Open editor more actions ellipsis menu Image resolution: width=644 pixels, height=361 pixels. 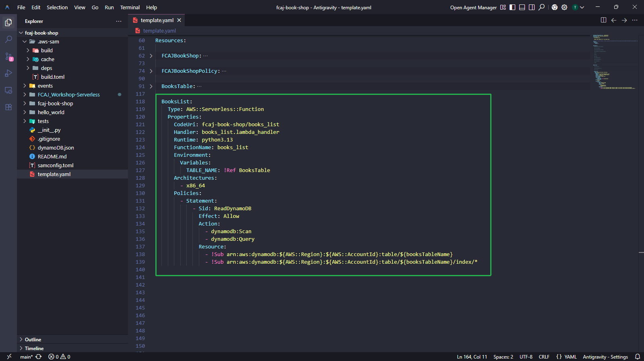coord(635,20)
